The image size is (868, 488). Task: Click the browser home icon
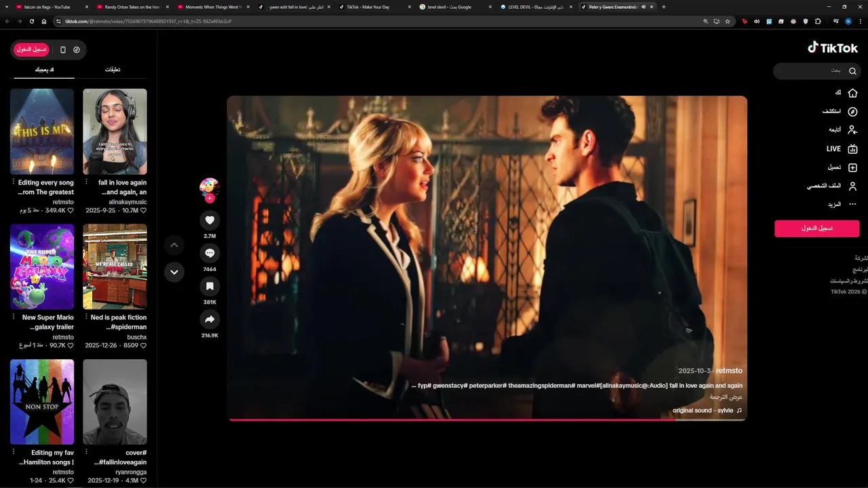tap(44, 21)
